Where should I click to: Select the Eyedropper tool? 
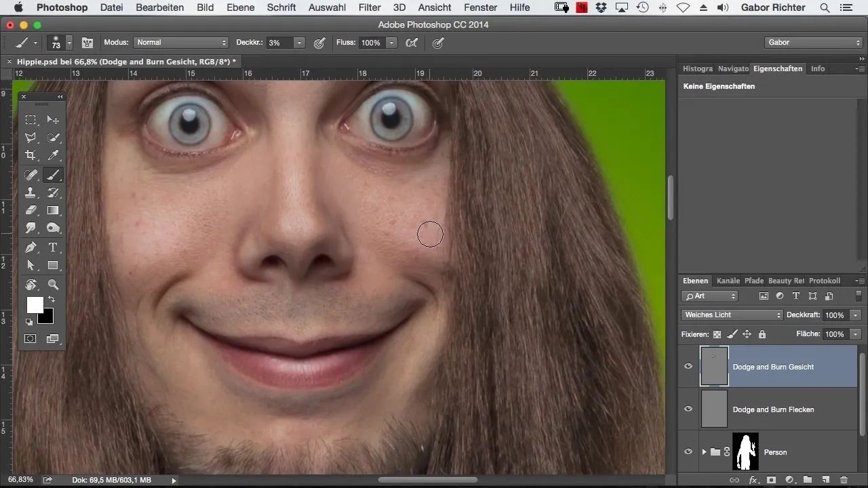click(x=53, y=155)
